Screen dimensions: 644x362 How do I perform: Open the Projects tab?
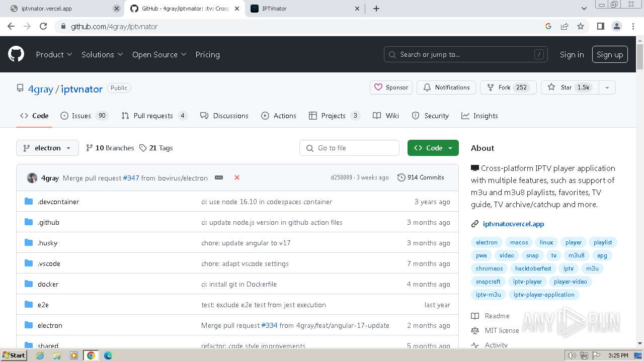coord(335,116)
